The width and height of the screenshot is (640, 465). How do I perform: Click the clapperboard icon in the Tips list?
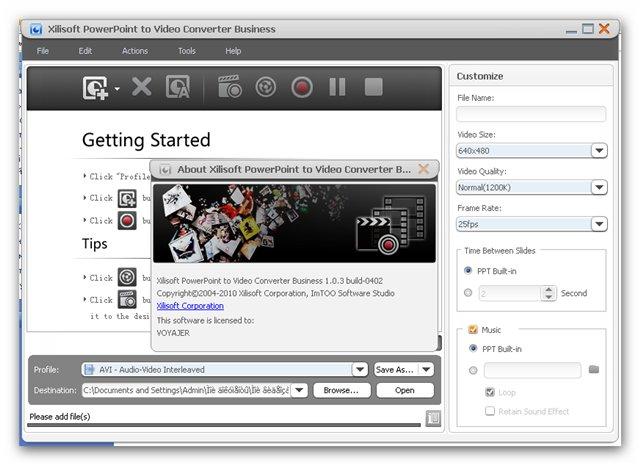pyautogui.click(x=127, y=299)
